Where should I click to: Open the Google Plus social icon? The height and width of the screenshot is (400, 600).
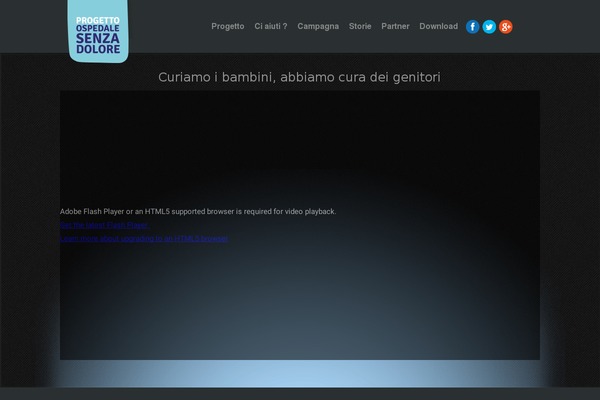coord(505,27)
